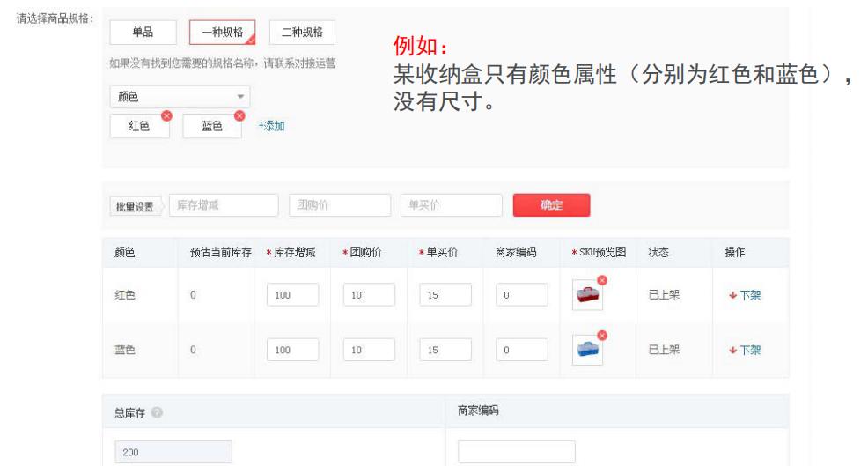The image size is (868, 466).
Task: Open the 颜色 specification dropdown
Action: coord(180,96)
